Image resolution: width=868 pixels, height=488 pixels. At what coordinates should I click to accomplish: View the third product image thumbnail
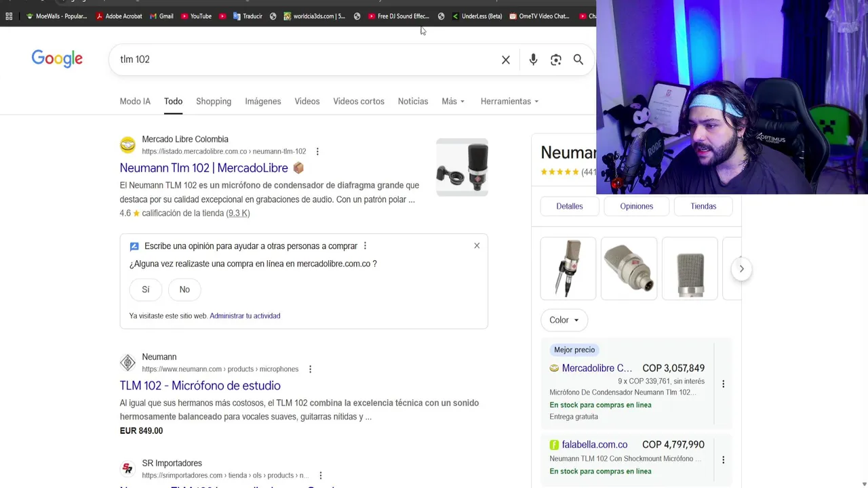tap(690, 268)
